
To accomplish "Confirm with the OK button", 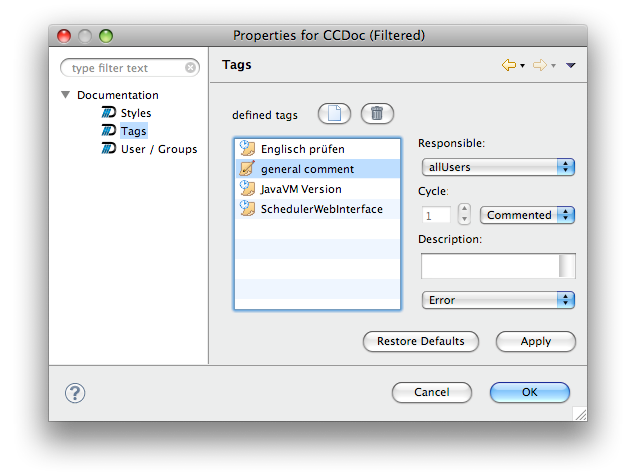I will [x=530, y=392].
